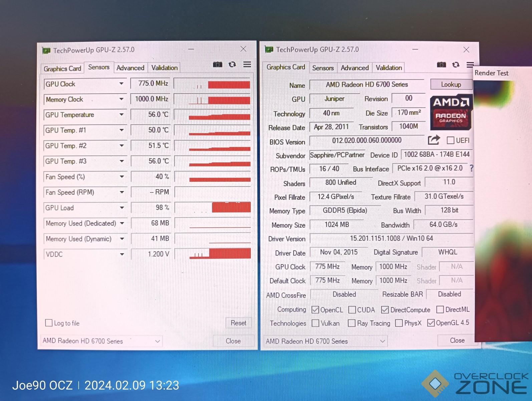Viewport: 532px width, 401px height.
Task: Click the Fan Speed value 40 %
Action: 151,176
